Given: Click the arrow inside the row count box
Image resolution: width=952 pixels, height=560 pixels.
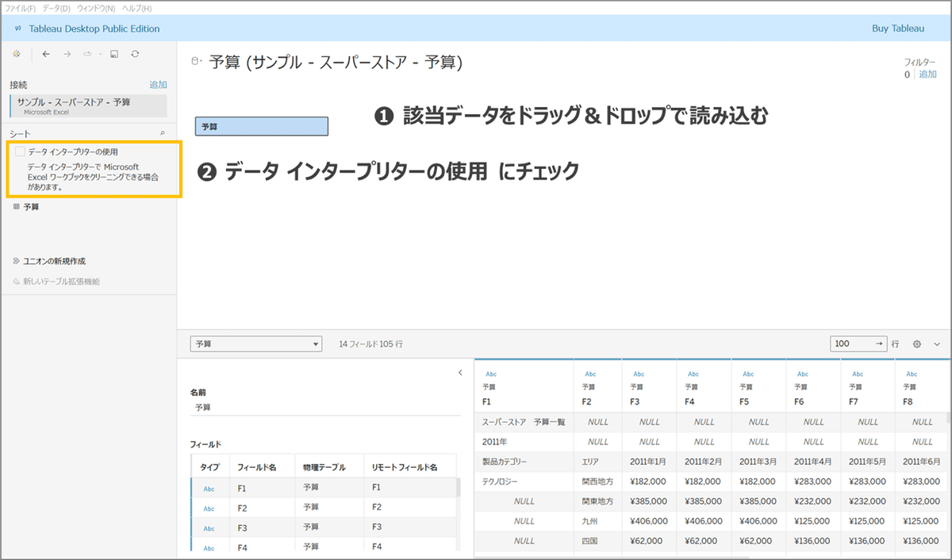Looking at the screenshot, I should pos(878,344).
